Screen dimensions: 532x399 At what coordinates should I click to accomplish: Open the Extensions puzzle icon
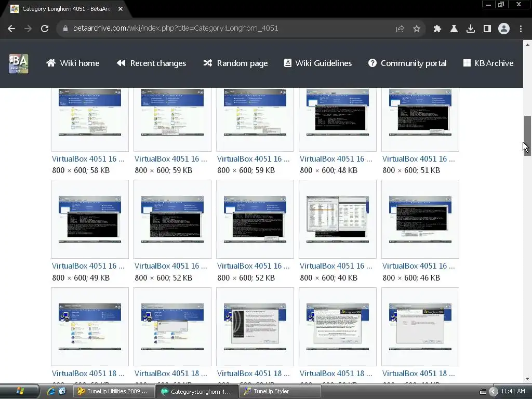pyautogui.click(x=437, y=29)
